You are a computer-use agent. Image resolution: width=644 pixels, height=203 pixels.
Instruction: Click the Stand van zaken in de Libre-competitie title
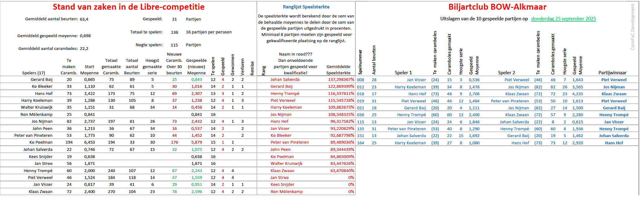[x=128, y=7]
